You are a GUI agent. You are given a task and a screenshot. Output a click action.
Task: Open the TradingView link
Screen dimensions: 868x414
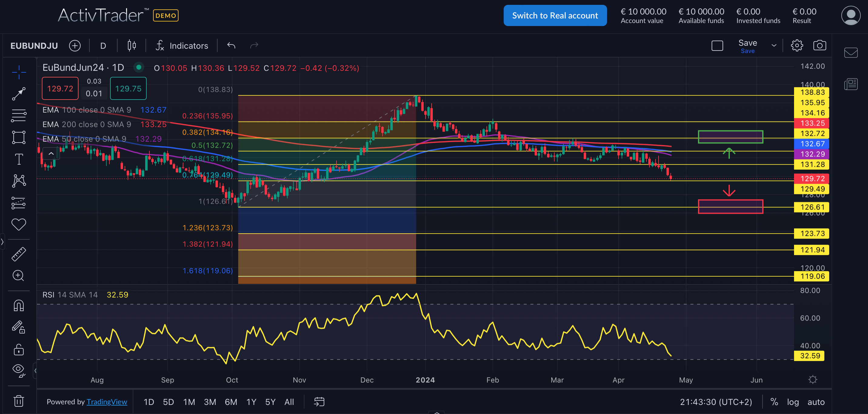(x=107, y=402)
